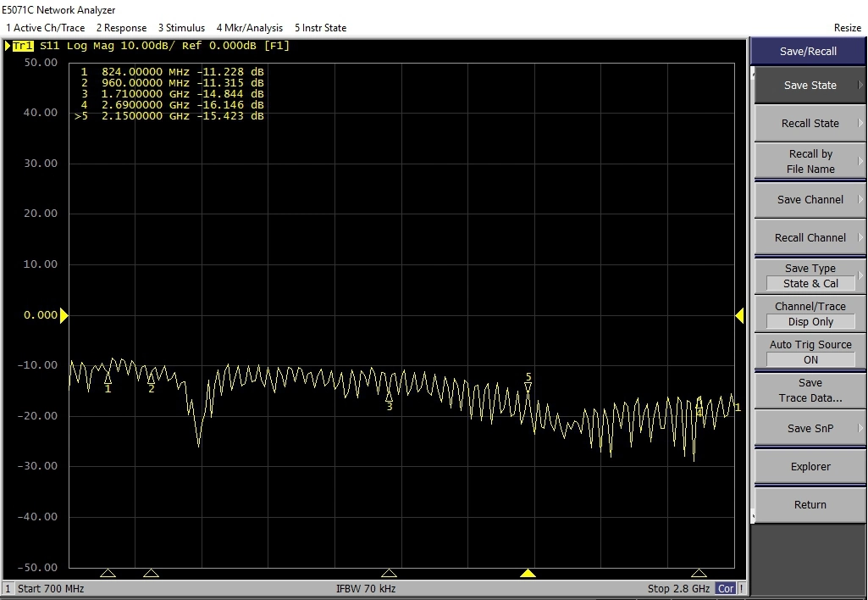Click the Start 700 MHz field
Image resolution: width=868 pixels, height=600 pixels.
[51, 589]
